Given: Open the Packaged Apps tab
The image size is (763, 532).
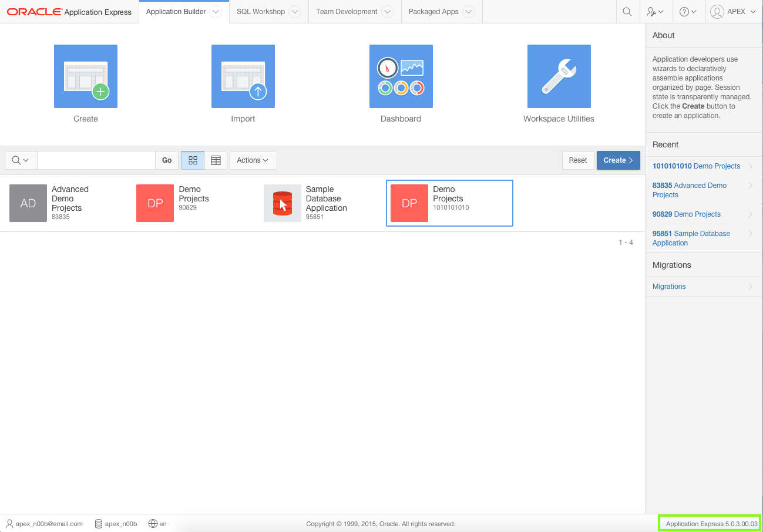Looking at the screenshot, I should tap(433, 12).
